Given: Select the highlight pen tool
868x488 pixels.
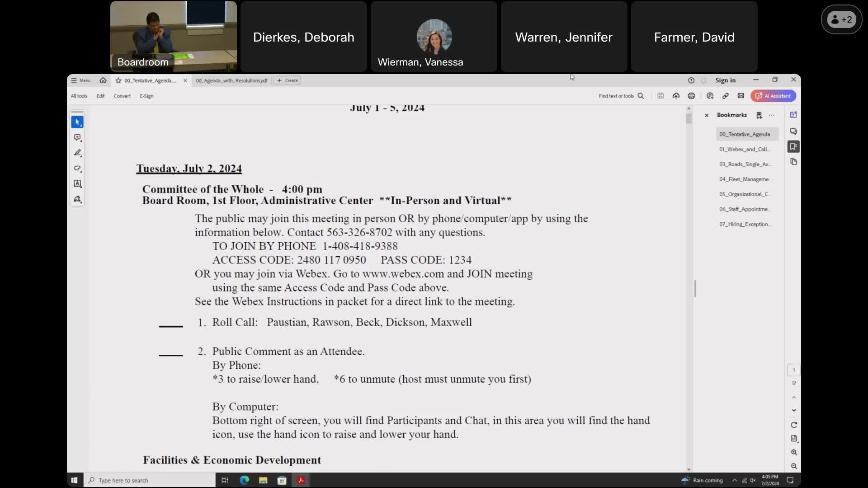Looking at the screenshot, I should [77, 153].
